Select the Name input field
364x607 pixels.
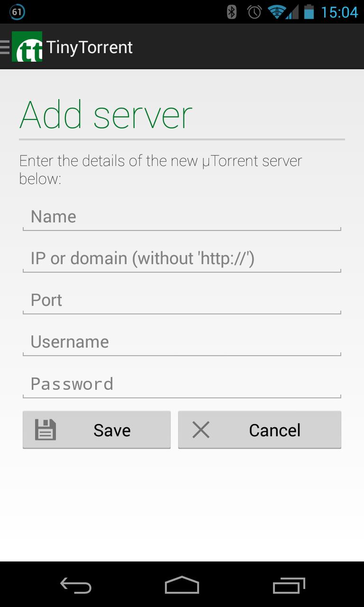182,217
